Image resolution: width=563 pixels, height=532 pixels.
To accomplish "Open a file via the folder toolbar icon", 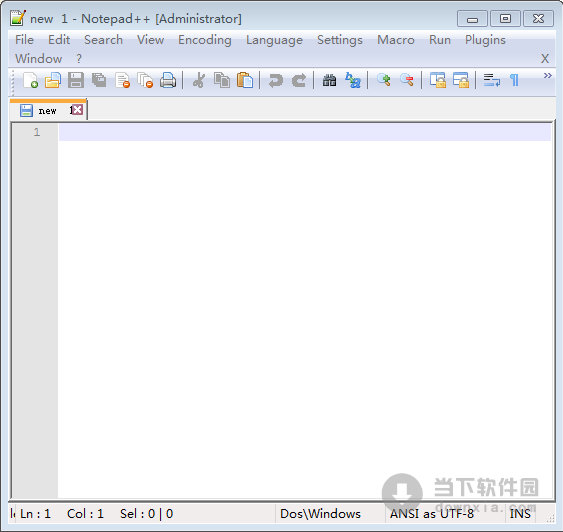I will pyautogui.click(x=53, y=80).
